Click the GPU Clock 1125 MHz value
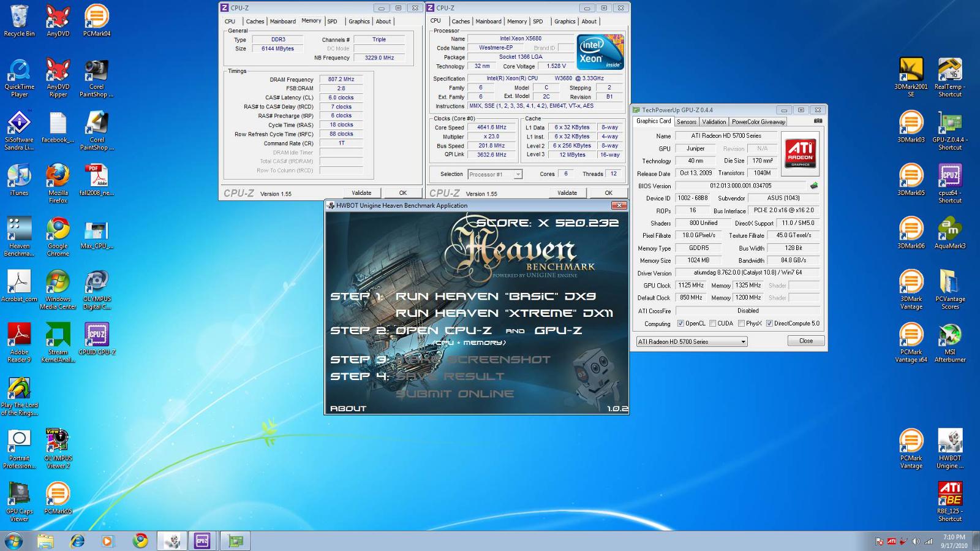The image size is (980, 551). 691,285
